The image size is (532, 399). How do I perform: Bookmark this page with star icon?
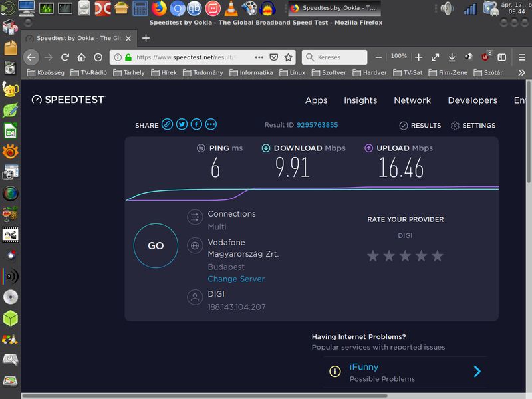pos(289,57)
